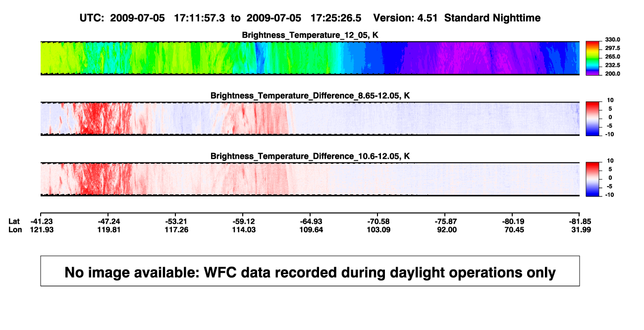The image size is (644, 330).
Task: Click the longitude value 109.64
Action: pos(311,230)
